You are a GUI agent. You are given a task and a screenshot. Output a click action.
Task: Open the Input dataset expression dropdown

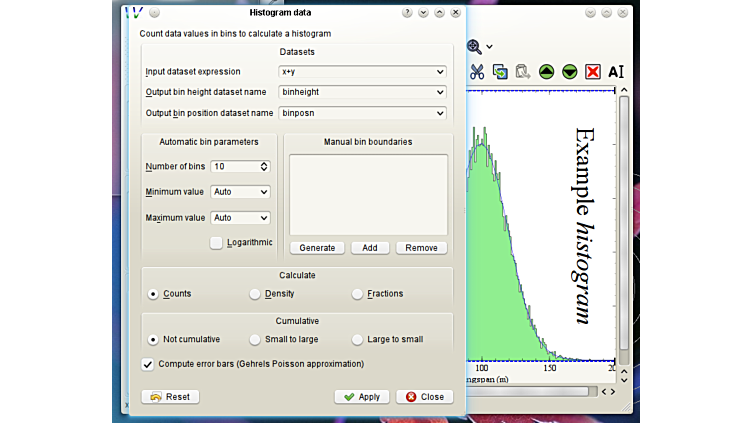pos(440,72)
